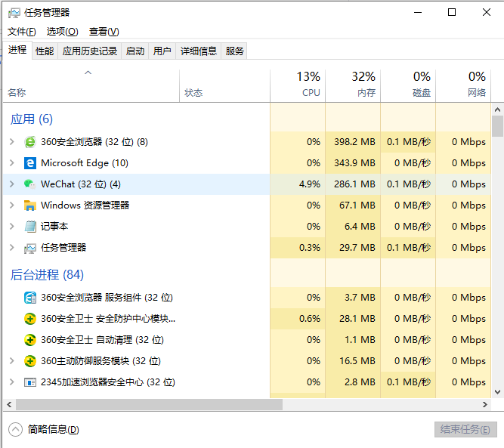Select the 进程 tab

(17, 50)
